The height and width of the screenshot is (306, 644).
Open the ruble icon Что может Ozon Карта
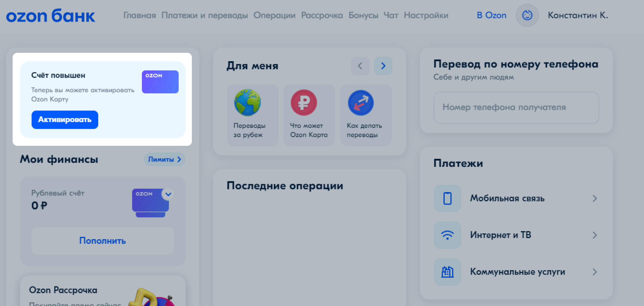click(x=304, y=102)
